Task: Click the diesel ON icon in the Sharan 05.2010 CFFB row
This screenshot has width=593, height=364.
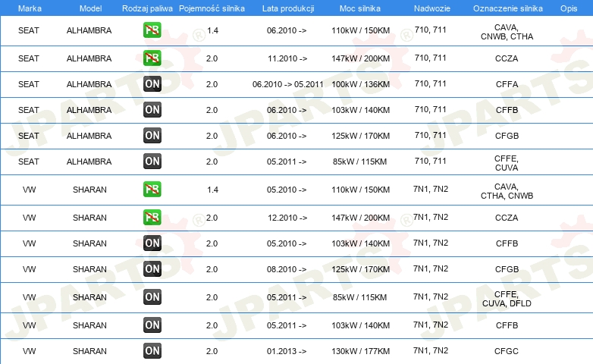Action: pyautogui.click(x=152, y=243)
